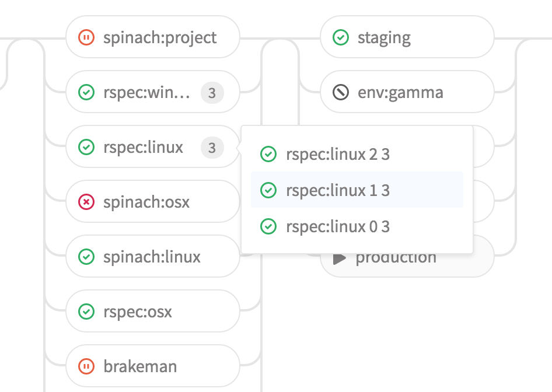Click the paused status icon on spinach:project

(86, 37)
